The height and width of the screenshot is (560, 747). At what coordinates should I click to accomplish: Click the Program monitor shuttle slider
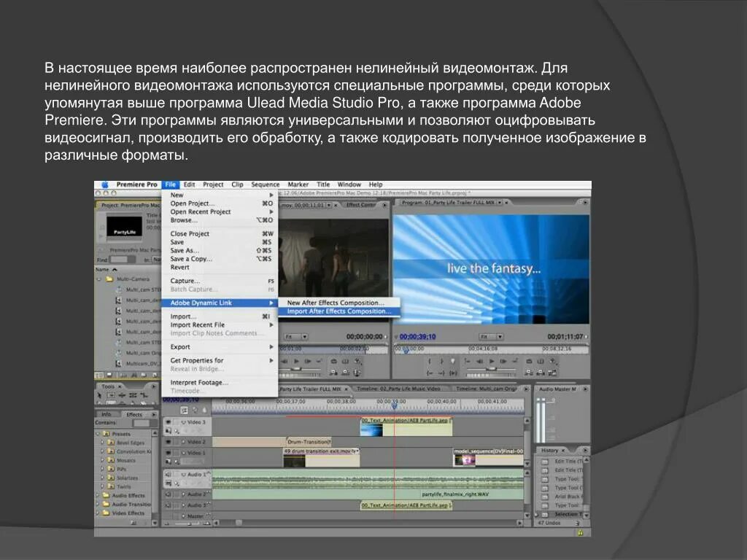491,368
